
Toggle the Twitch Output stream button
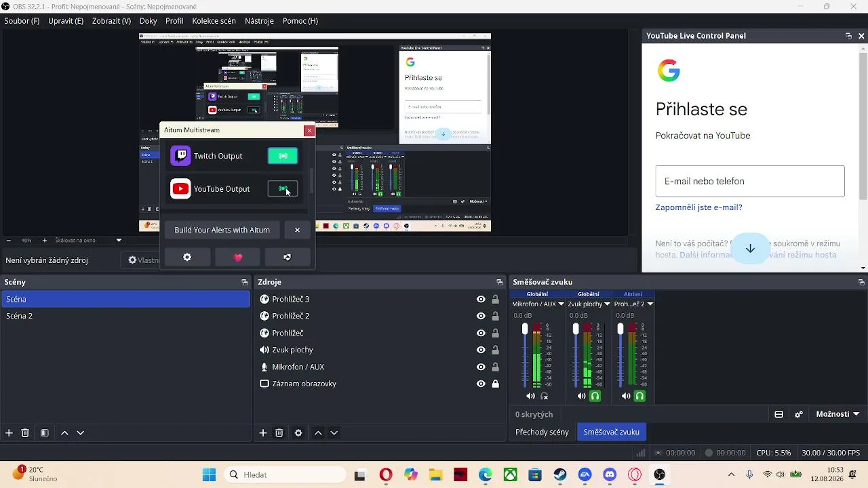point(283,156)
